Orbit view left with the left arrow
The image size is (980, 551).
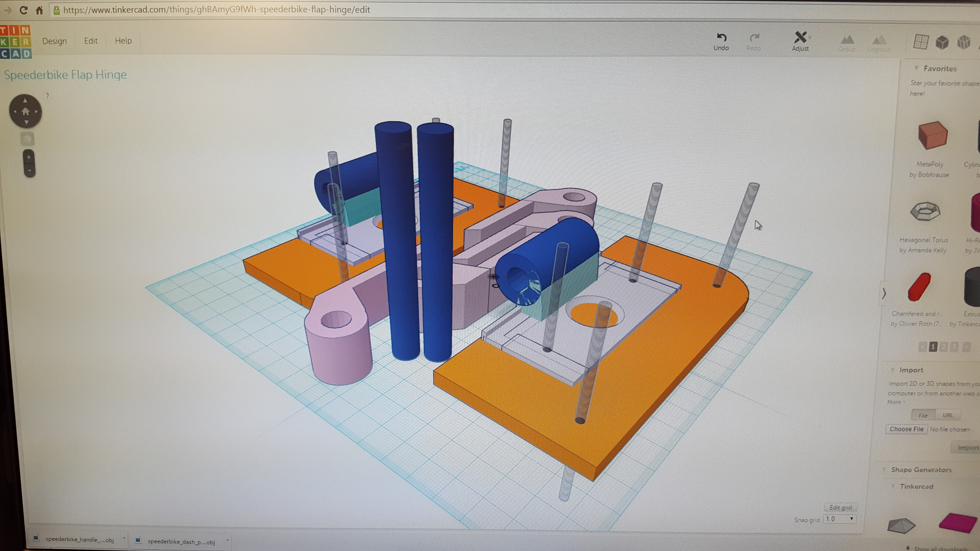point(15,111)
